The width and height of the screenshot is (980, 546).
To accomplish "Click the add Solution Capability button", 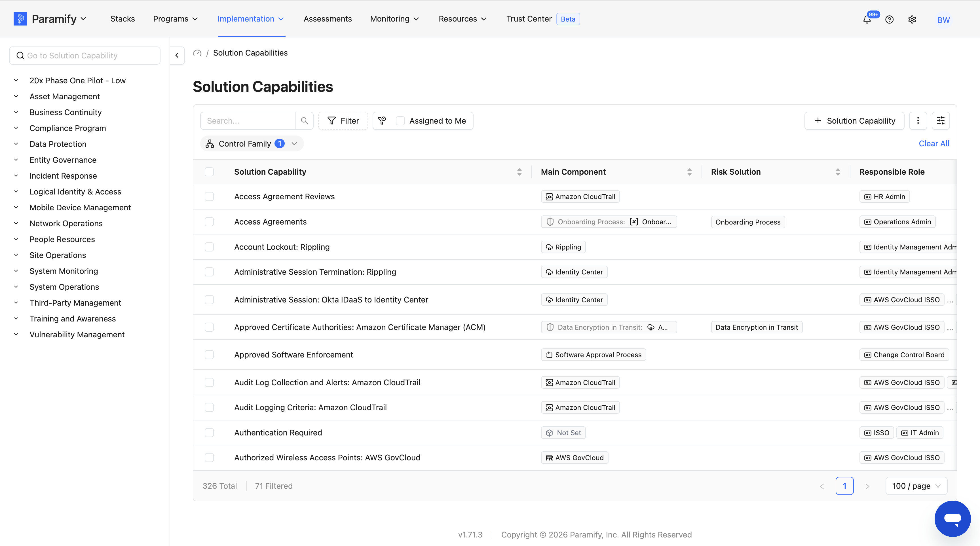I will click(x=854, y=121).
